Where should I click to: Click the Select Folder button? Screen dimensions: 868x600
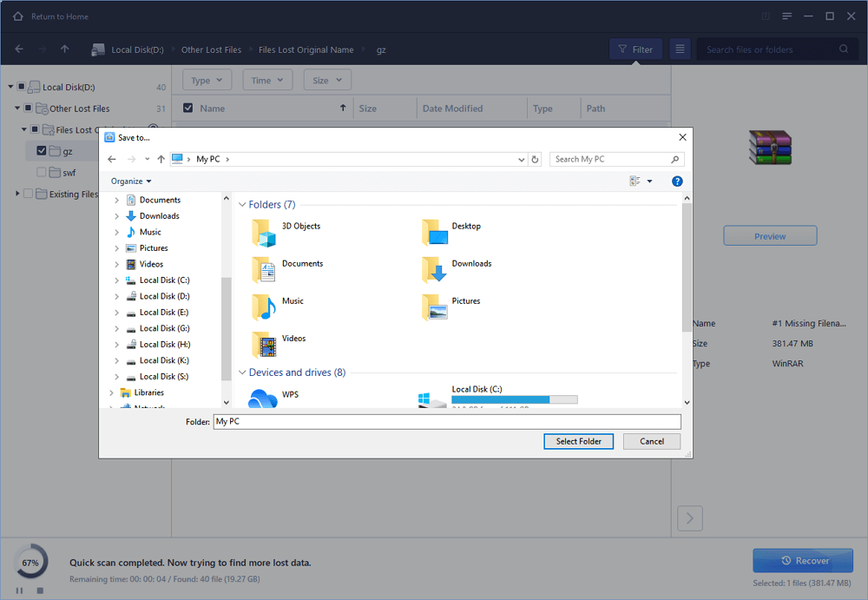pos(578,441)
